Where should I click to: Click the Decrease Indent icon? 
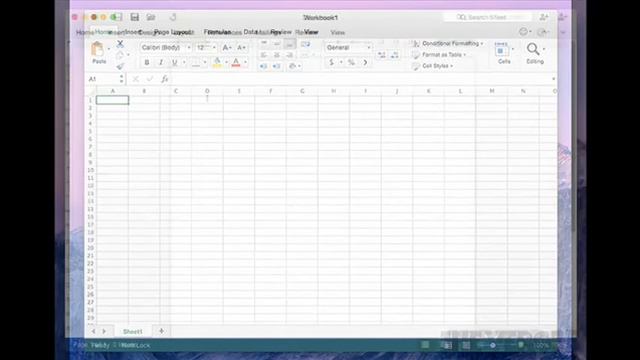pos(264,66)
